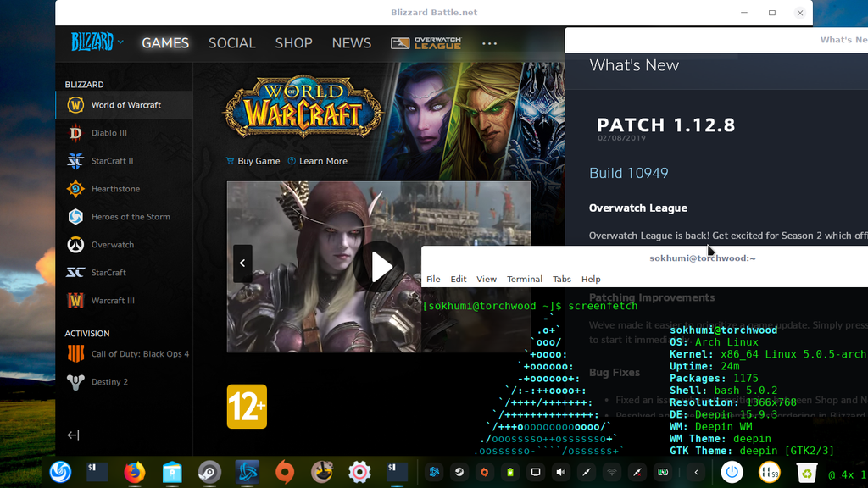Click the 12+ age rating badge

(x=247, y=407)
